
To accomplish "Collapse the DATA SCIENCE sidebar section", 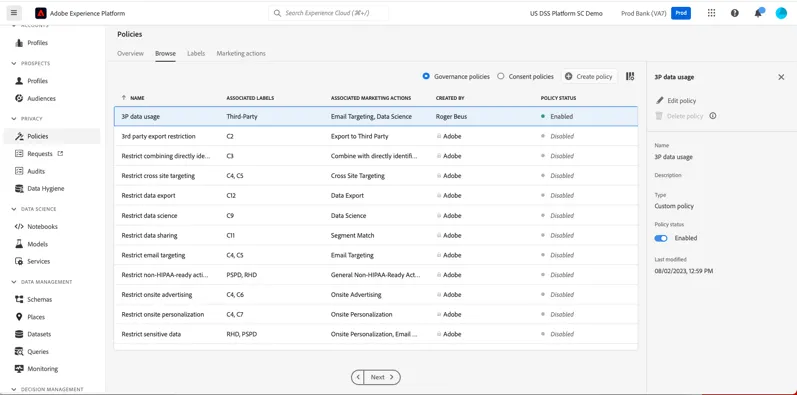I will point(14,209).
